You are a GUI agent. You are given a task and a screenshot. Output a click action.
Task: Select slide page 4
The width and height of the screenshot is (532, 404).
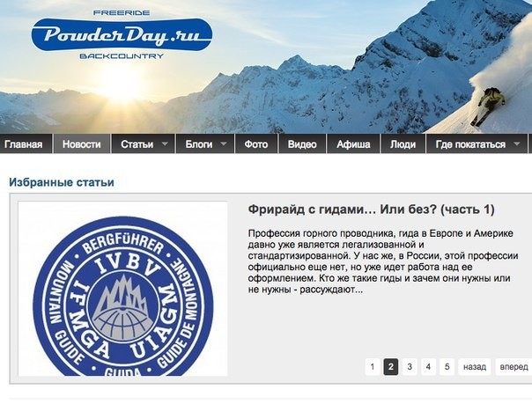click(x=428, y=367)
